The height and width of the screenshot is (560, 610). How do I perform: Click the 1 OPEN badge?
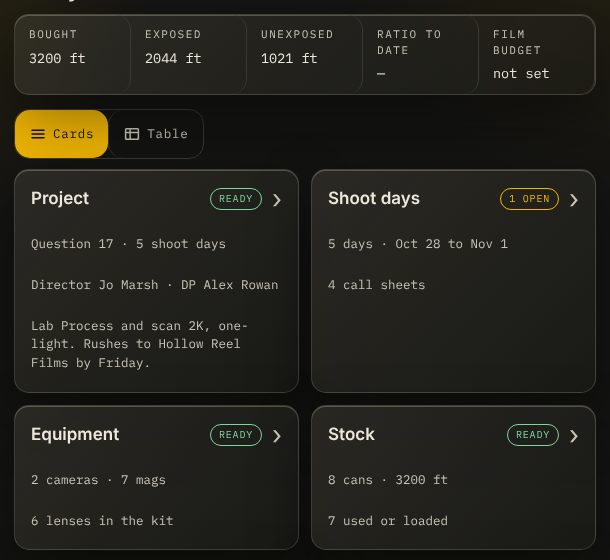point(529,199)
